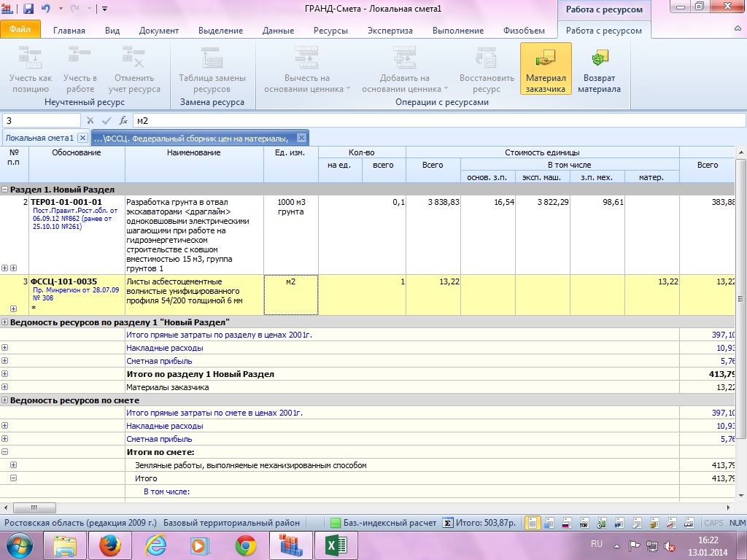Toggle the highlighted first view-mode button in status bar
747x560 pixels.
point(533,523)
